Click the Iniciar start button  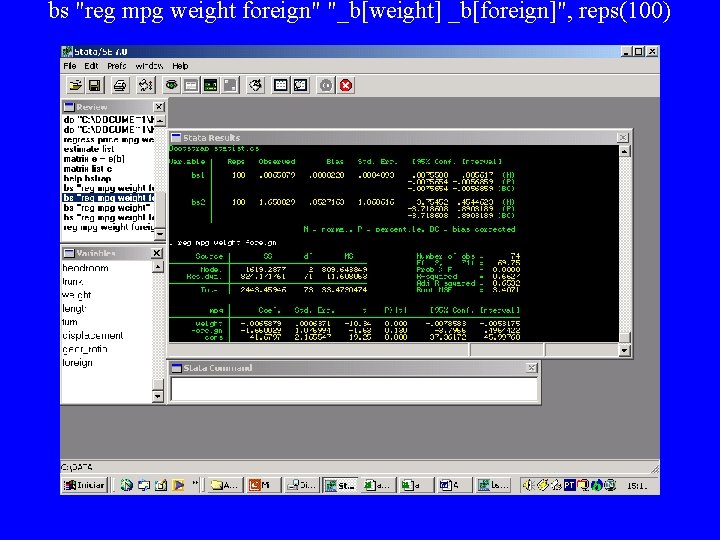[84, 485]
